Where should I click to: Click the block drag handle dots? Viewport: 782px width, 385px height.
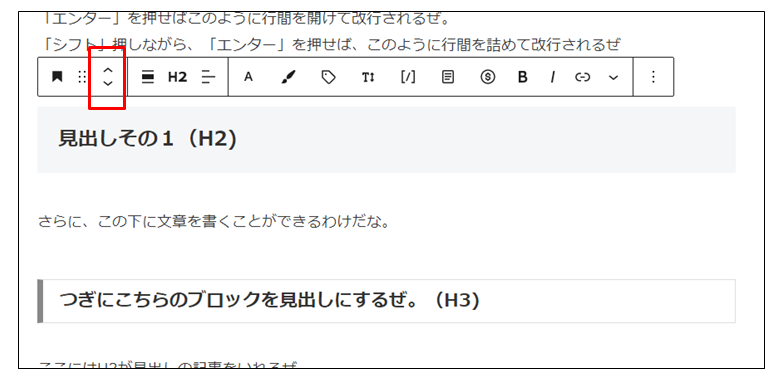click(83, 77)
